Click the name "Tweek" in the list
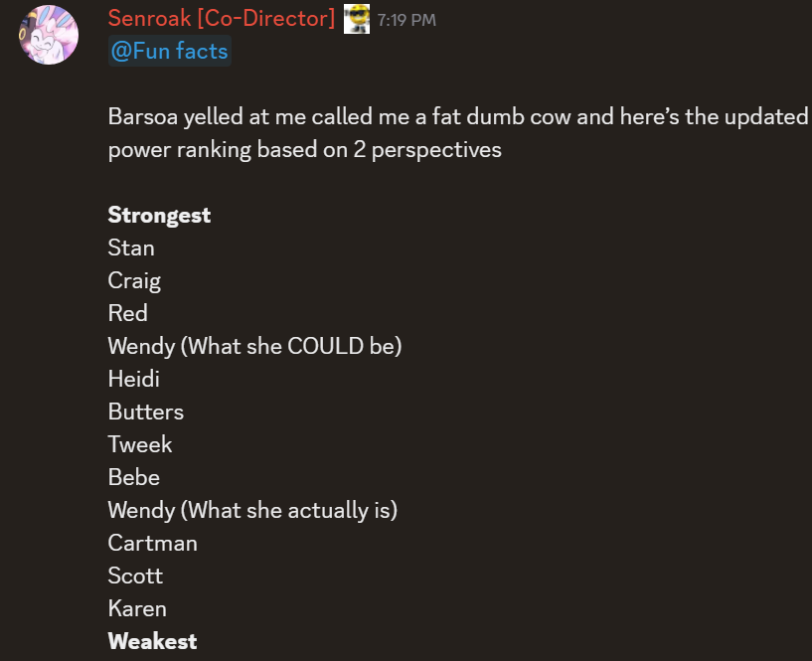 click(x=140, y=444)
